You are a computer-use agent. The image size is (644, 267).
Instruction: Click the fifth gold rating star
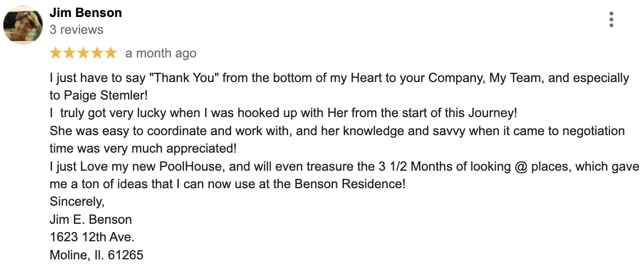(111, 53)
